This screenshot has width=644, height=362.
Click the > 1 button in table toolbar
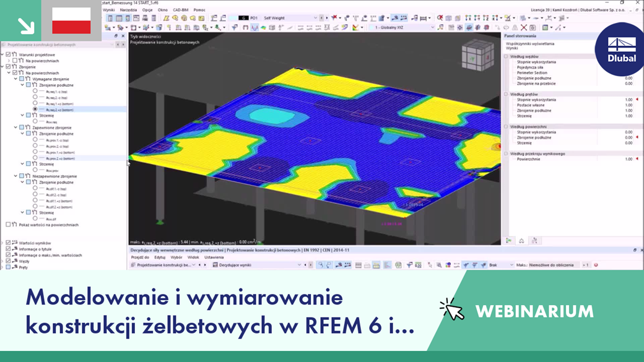click(586, 265)
